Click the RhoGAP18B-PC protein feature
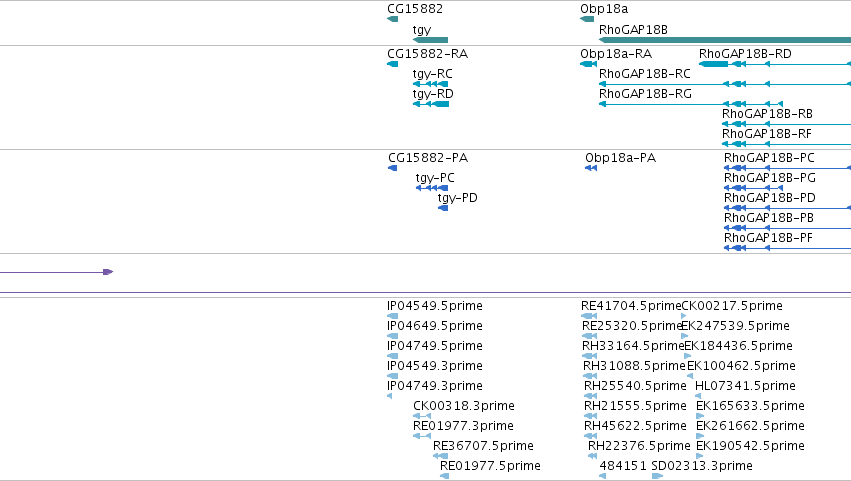851x481 pixels. coord(788,168)
